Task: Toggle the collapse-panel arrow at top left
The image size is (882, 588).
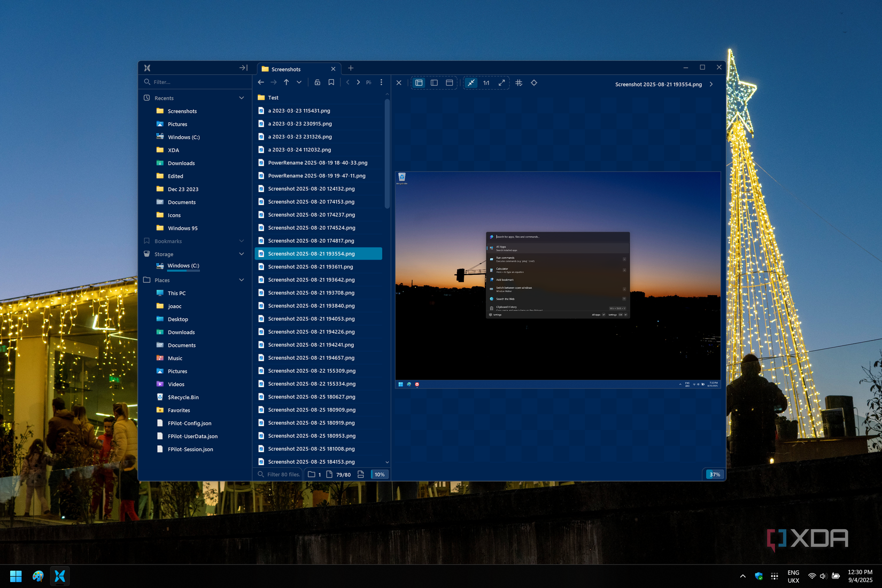Action: click(x=243, y=67)
